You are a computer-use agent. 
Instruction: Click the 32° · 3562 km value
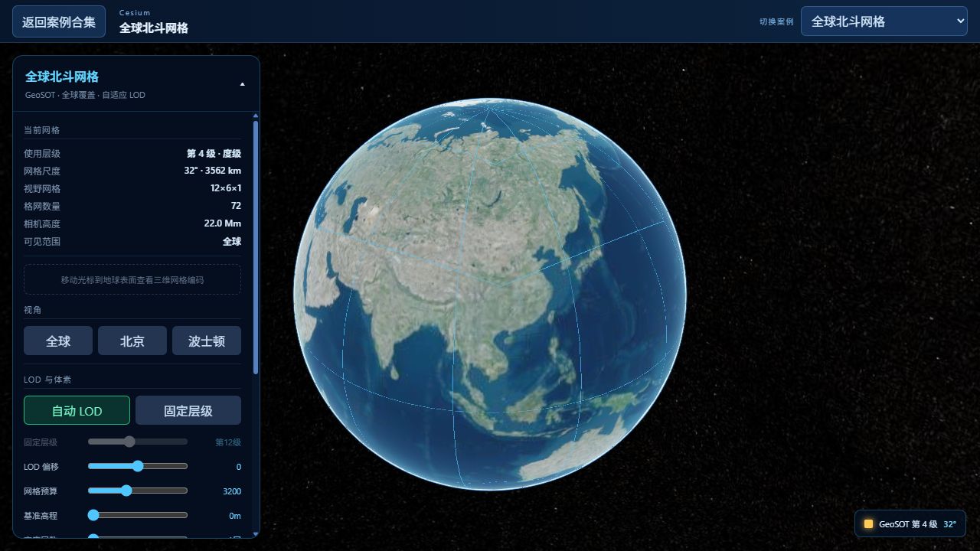tap(212, 171)
